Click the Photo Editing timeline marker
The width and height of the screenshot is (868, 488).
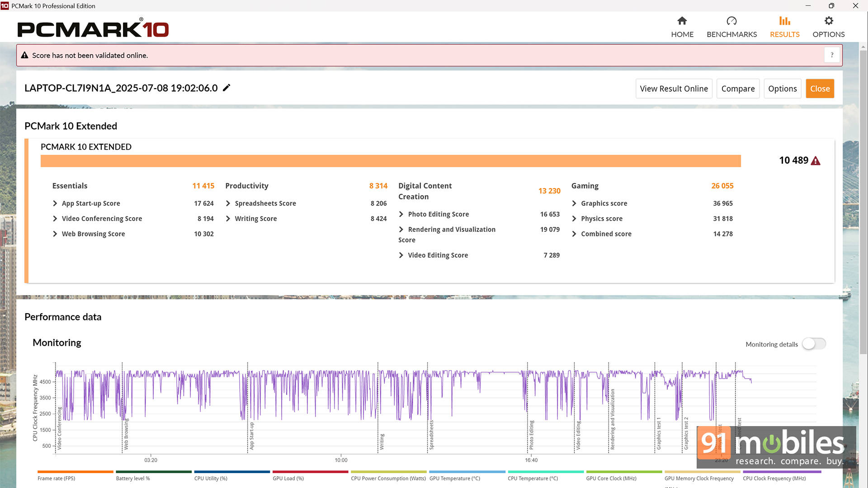coord(531,435)
